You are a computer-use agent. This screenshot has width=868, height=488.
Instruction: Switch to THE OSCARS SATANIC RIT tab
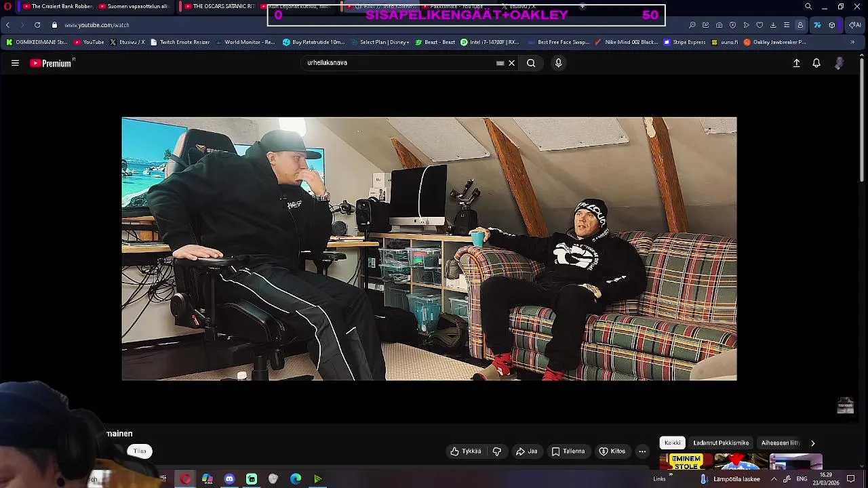click(219, 7)
